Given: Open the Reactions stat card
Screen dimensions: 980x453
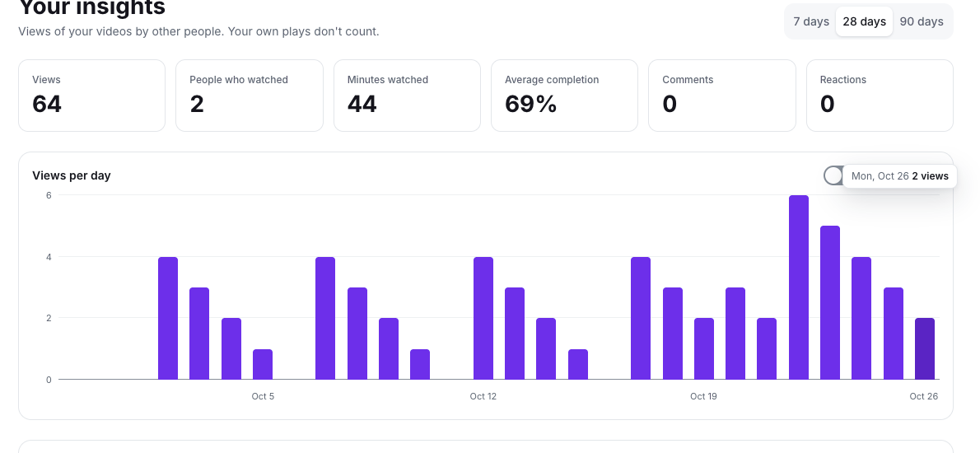Looking at the screenshot, I should click(x=880, y=96).
